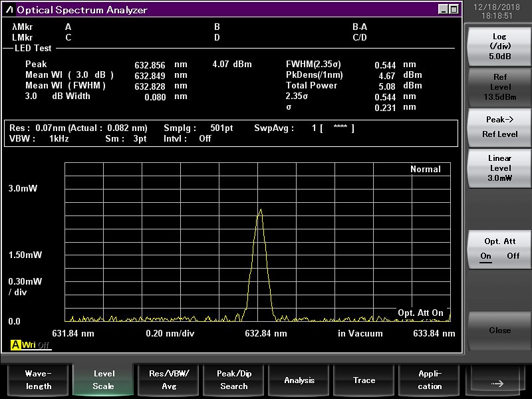Choose the Linear Level 3.0mW softkey

click(x=499, y=168)
